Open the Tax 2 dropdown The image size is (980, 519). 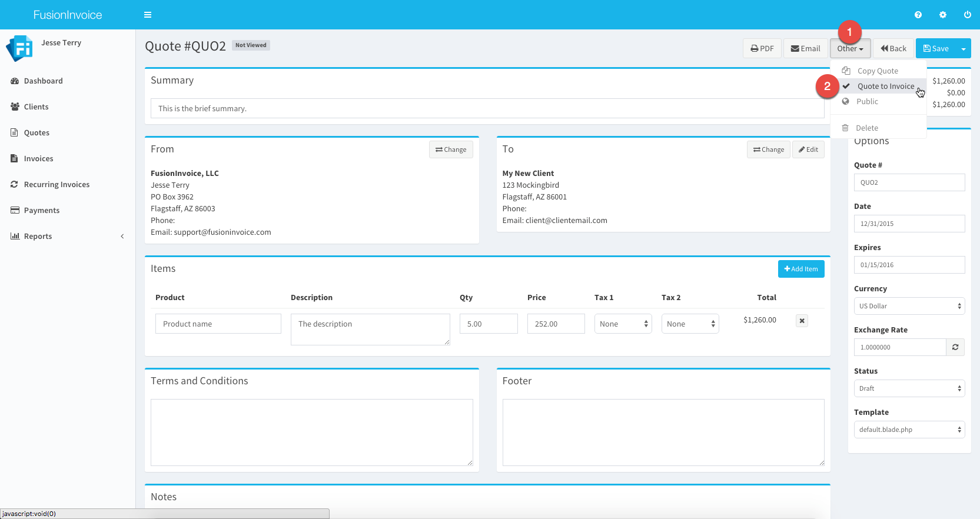[690, 324]
